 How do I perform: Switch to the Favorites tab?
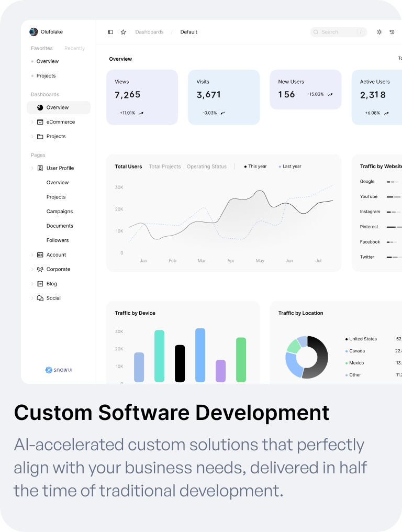42,48
